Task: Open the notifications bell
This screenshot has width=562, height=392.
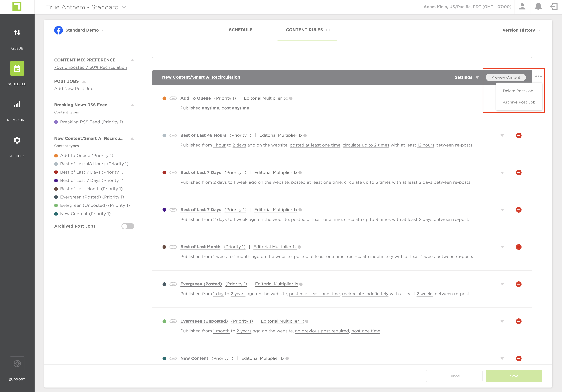Action: 538,7
